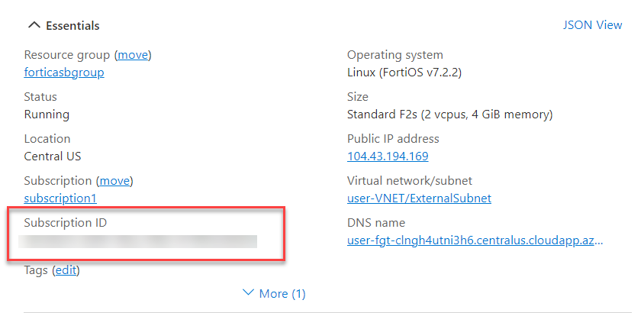Click move link beside Resource group

(133, 55)
